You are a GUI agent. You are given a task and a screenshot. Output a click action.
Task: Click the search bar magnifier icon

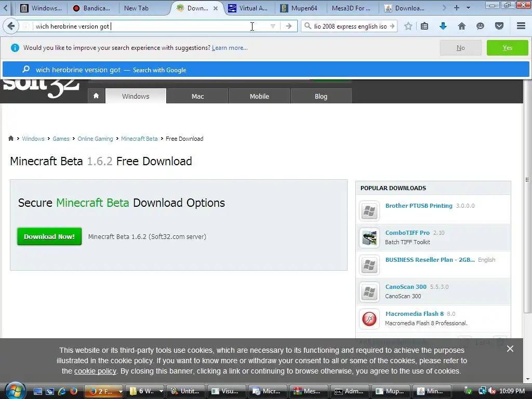click(308, 26)
